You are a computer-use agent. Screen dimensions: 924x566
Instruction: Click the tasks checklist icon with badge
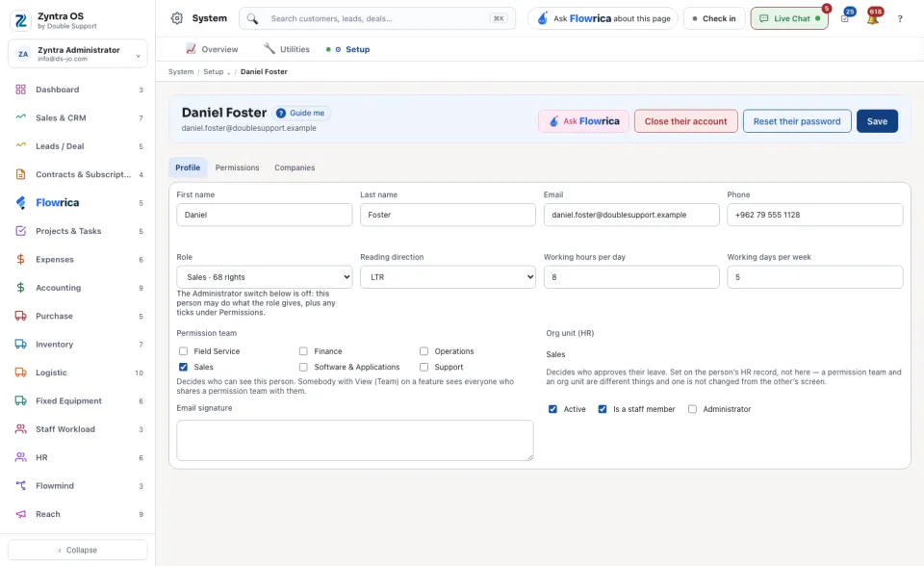coord(846,18)
